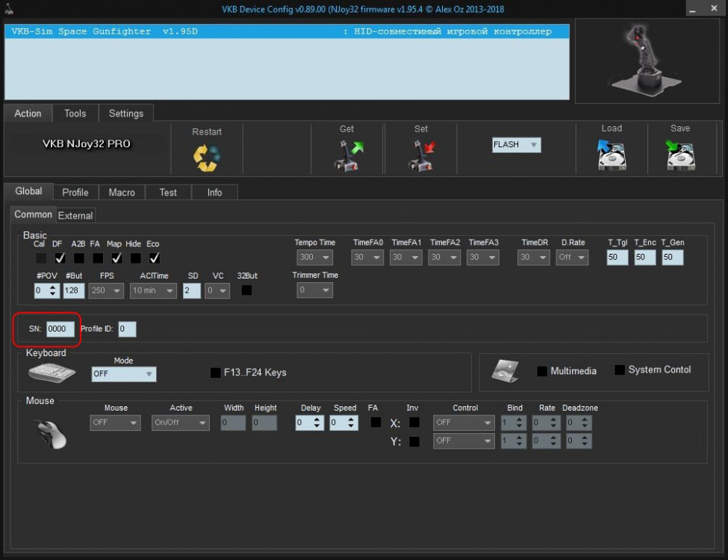This screenshot has width=728, height=560.
Task: Open the FLASH dropdown
Action: click(516, 145)
